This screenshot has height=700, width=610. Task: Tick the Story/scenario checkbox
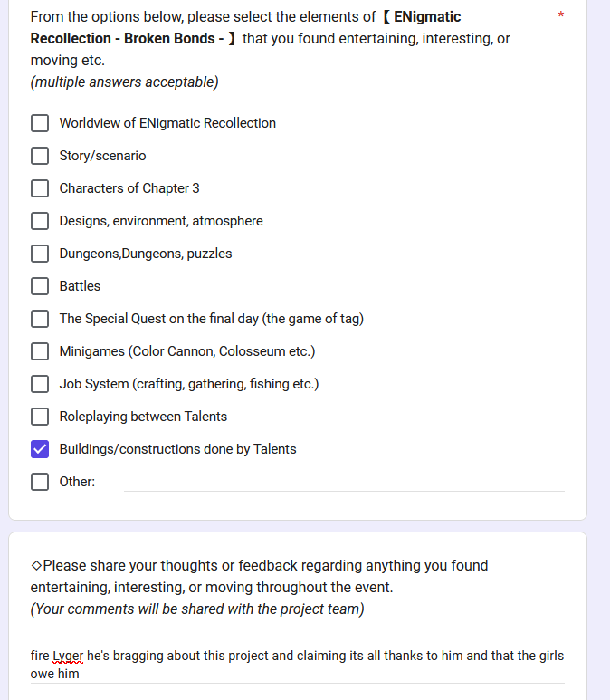click(x=40, y=156)
